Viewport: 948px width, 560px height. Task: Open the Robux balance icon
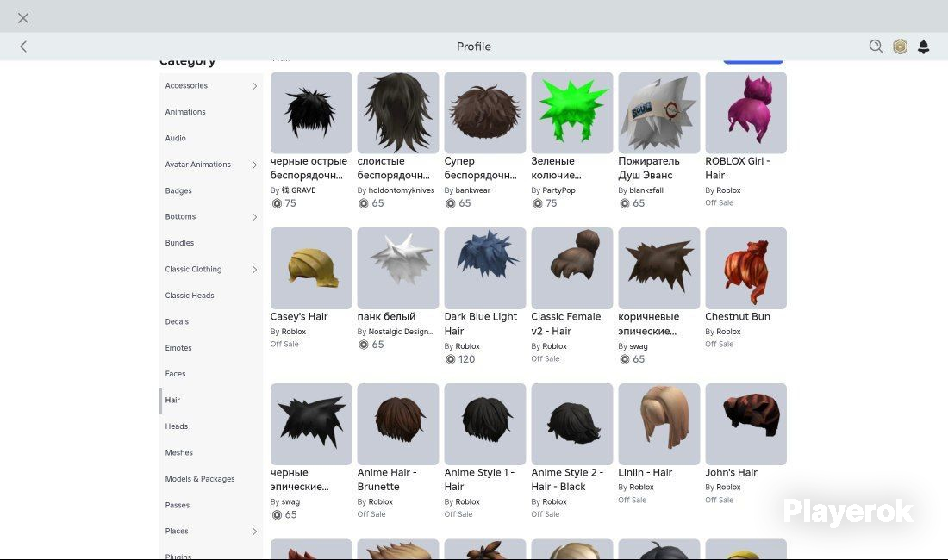tap(901, 47)
